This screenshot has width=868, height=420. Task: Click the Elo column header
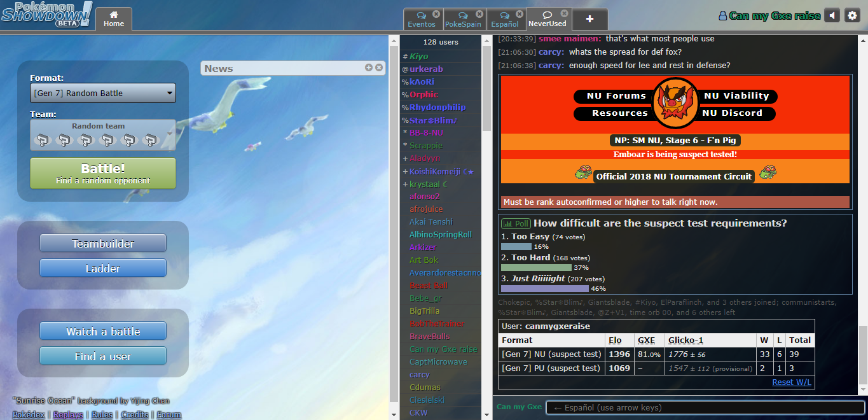pyautogui.click(x=615, y=340)
